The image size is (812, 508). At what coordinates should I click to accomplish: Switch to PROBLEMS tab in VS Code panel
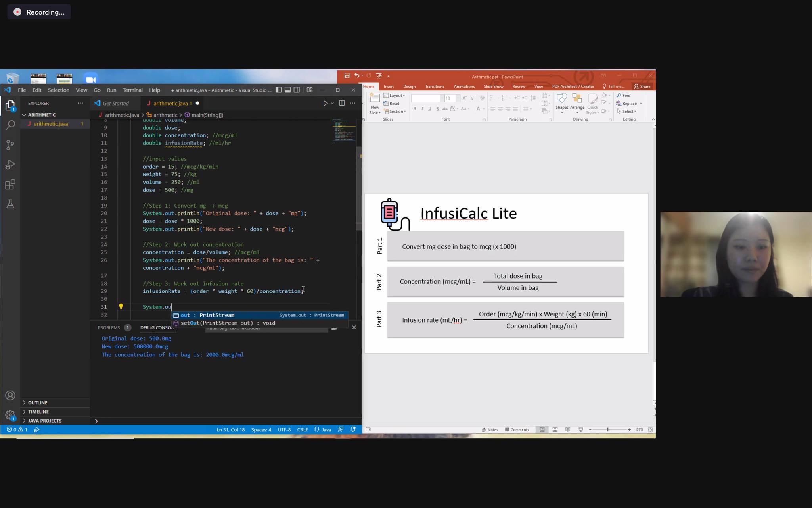coord(109,327)
